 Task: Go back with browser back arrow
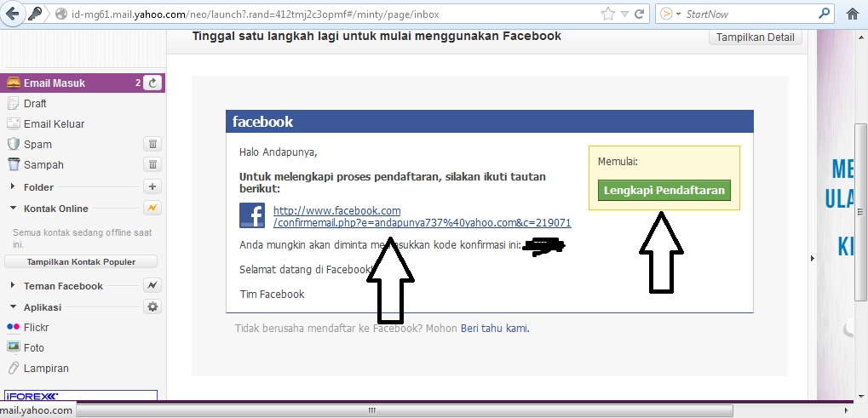tap(12, 14)
